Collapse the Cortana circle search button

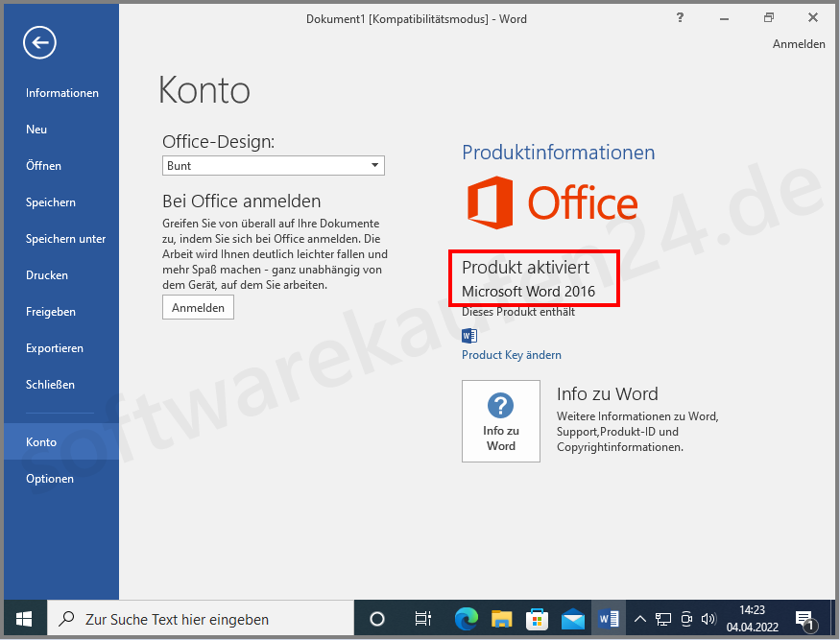(376, 619)
